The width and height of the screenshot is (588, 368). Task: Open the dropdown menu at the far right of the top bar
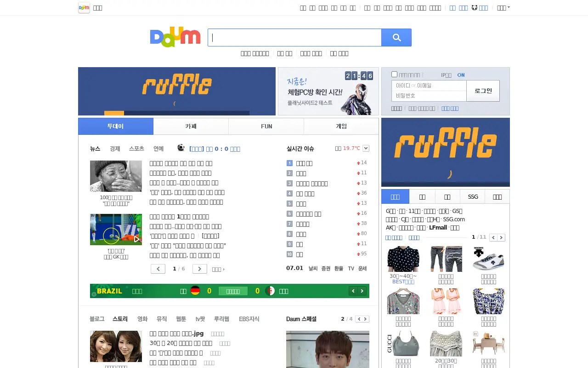coord(503,8)
